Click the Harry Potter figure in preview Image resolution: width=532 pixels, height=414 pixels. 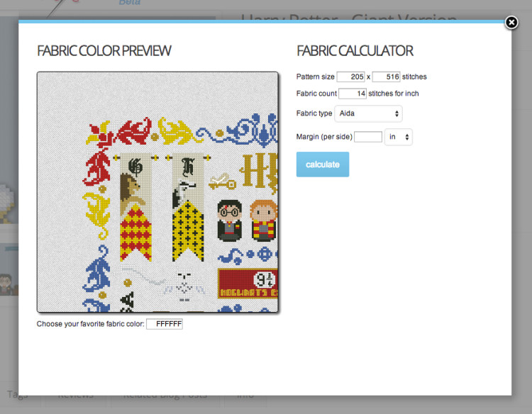229,220
